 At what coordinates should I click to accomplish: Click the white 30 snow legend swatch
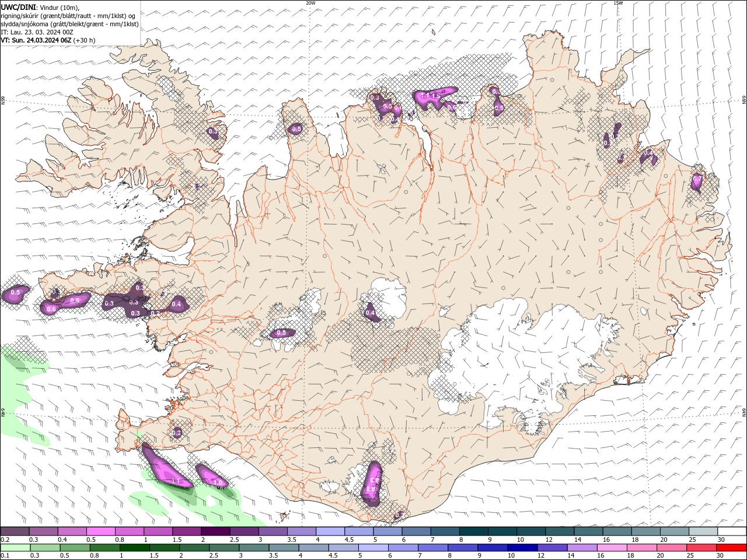(732, 531)
